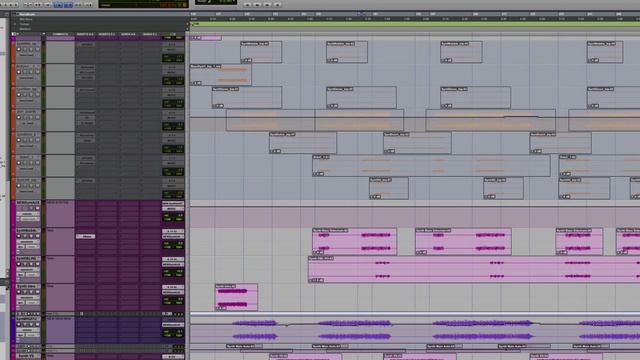The width and height of the screenshot is (640, 360).
Task: Click the SENDS F-J column header
Action: [150, 34]
